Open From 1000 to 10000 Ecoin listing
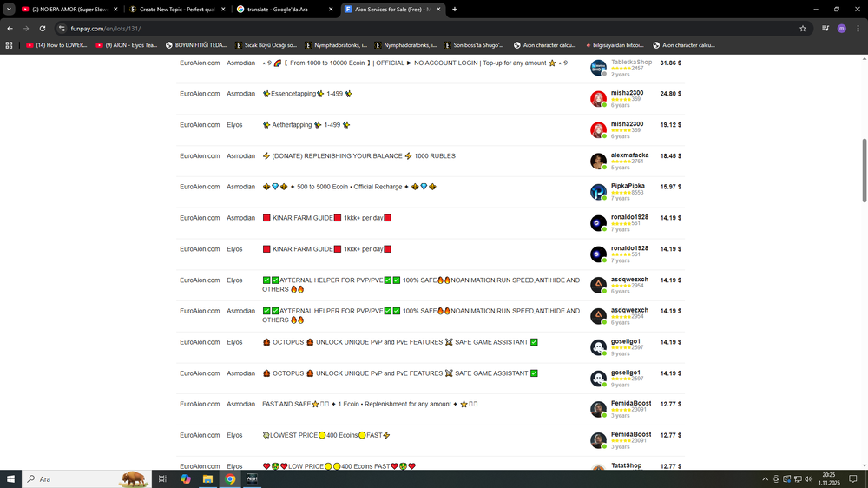The height and width of the screenshot is (488, 868). (x=415, y=63)
